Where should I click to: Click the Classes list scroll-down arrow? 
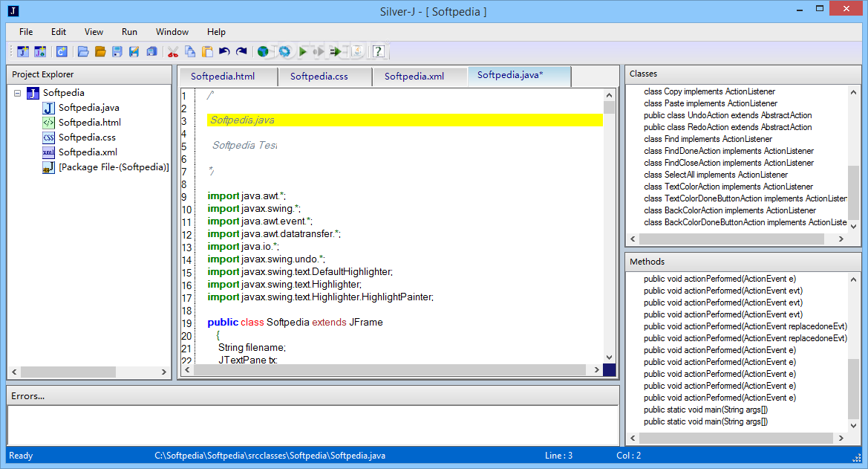coord(853,226)
